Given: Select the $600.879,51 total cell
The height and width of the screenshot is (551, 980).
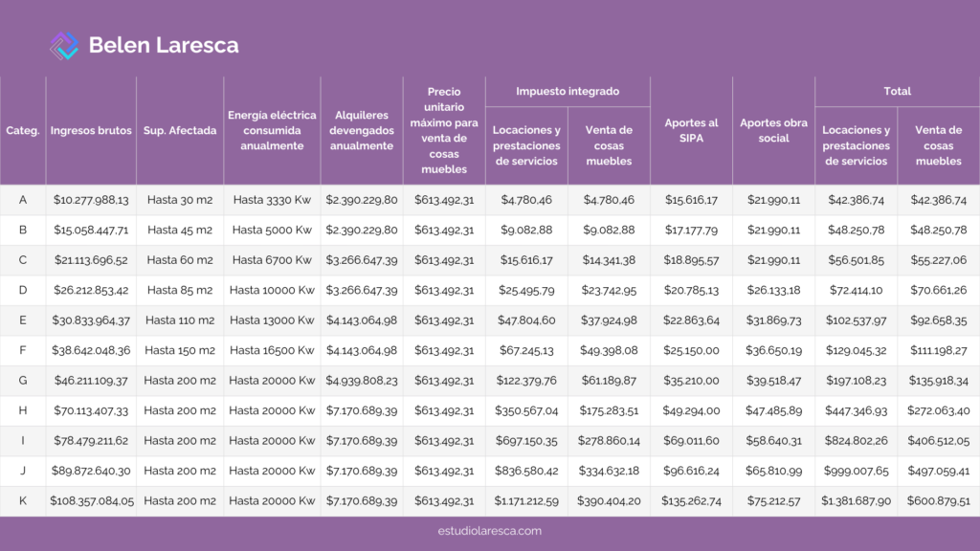Looking at the screenshot, I should [938, 501].
